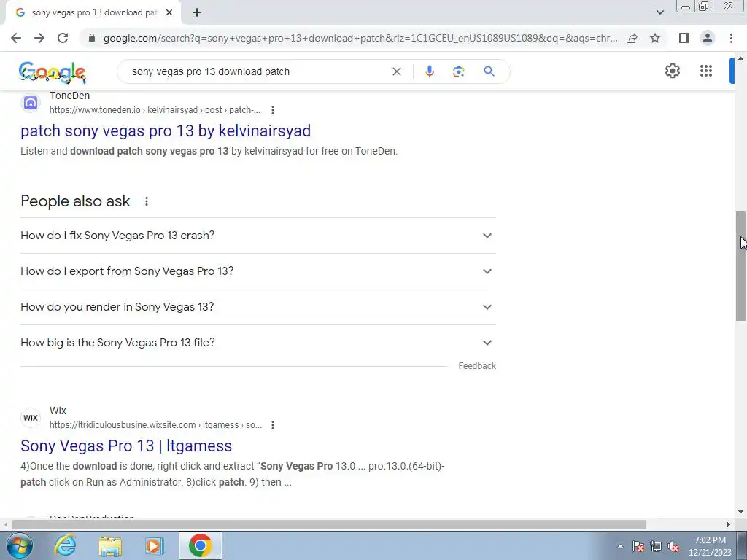This screenshot has width=747, height=560.
Task: Open Action Center flag in tray
Action: click(638, 546)
